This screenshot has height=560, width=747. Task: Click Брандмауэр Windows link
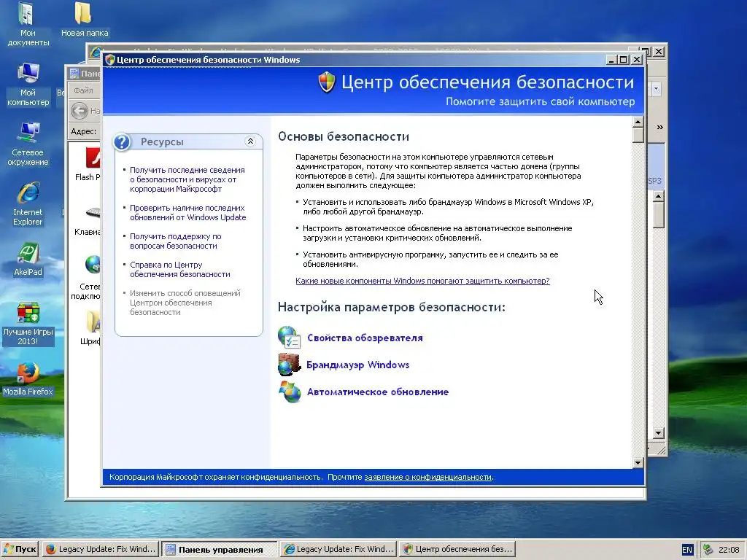coord(357,365)
